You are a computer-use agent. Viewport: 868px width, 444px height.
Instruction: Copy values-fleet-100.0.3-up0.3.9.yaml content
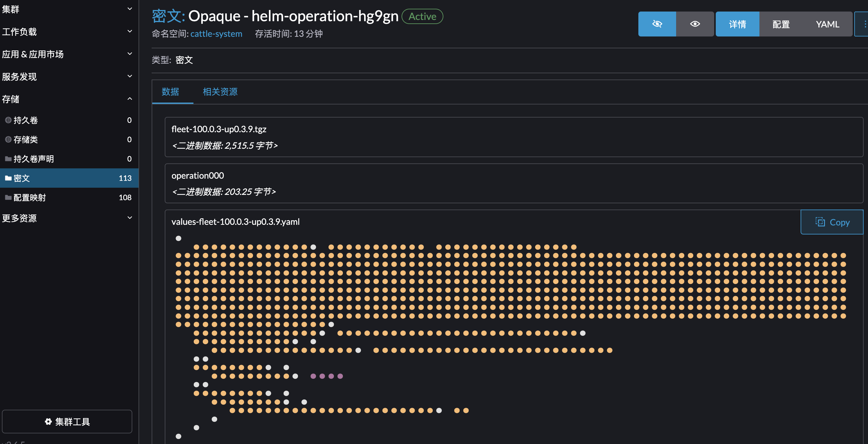831,222
